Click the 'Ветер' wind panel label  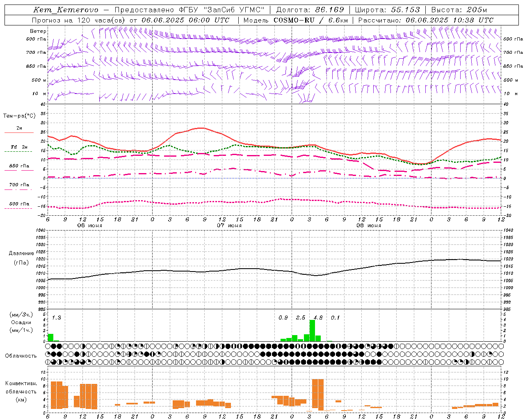tap(38, 31)
